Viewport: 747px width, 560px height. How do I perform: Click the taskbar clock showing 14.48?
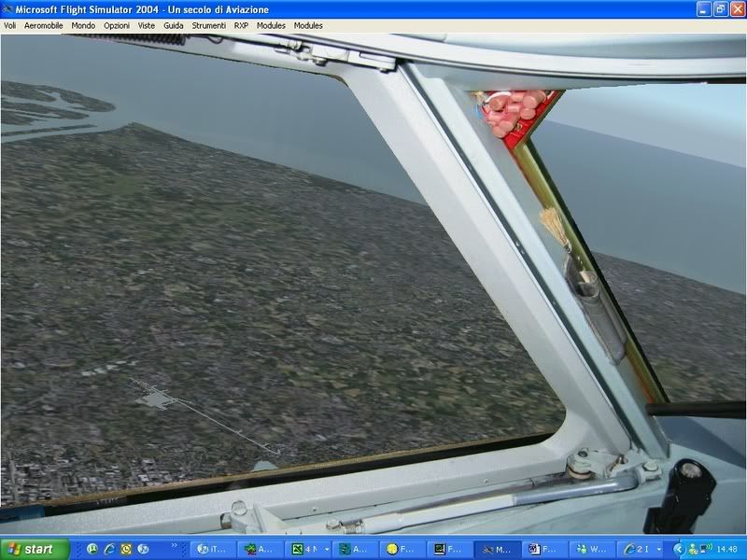(727, 549)
